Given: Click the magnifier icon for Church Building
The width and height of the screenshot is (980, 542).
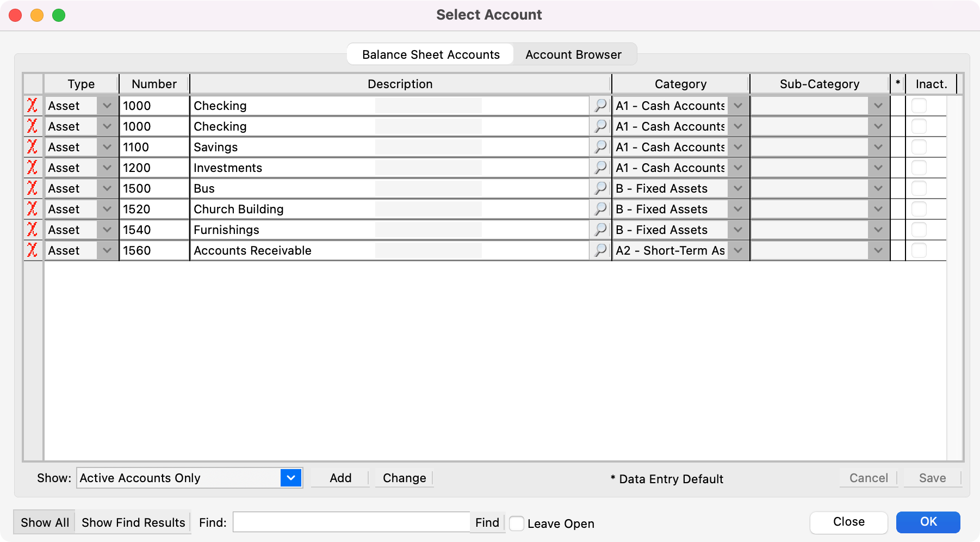Looking at the screenshot, I should point(600,209).
